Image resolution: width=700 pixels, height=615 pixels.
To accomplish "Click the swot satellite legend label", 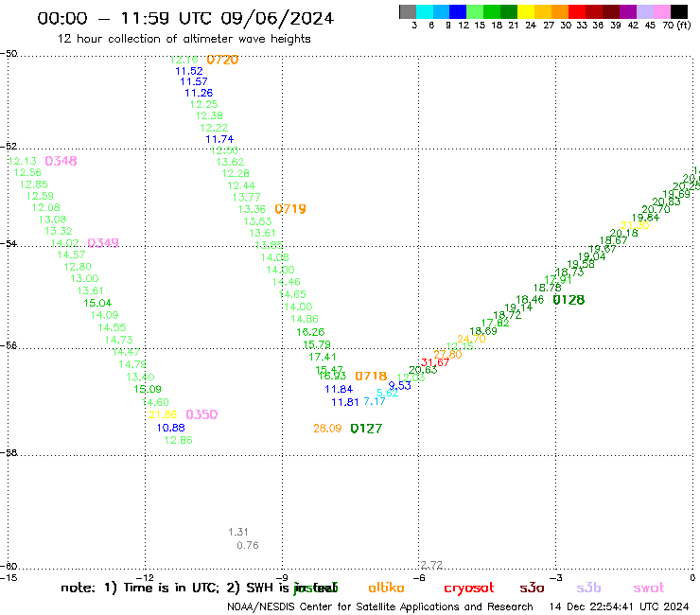I will 649,589.
